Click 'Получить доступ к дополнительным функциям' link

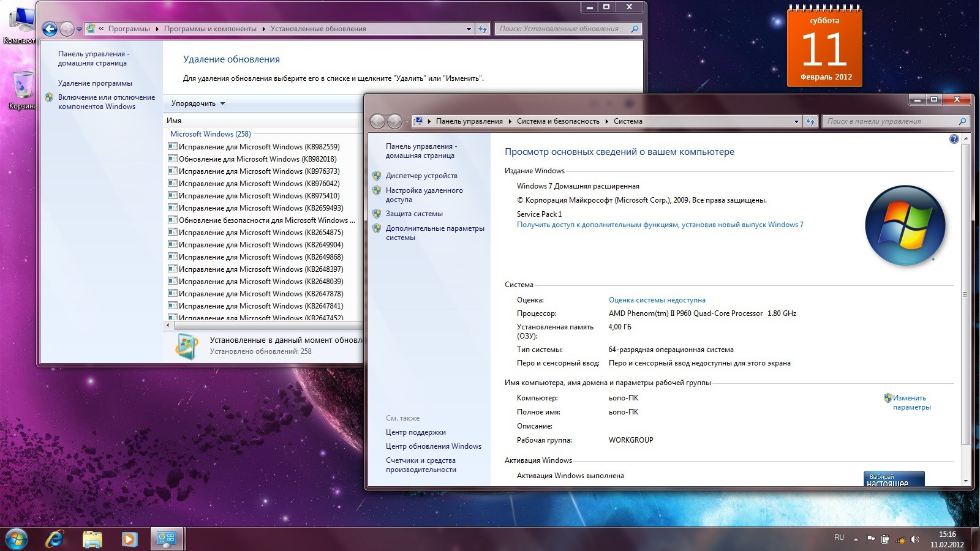[x=660, y=225]
